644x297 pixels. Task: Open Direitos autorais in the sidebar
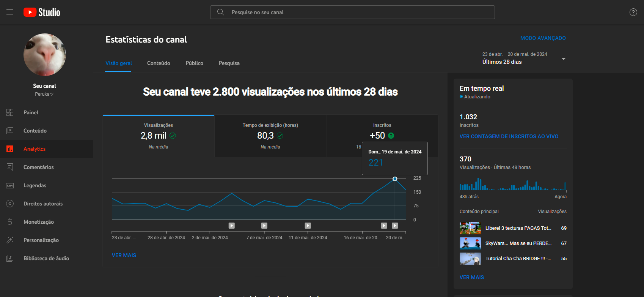(x=46, y=204)
